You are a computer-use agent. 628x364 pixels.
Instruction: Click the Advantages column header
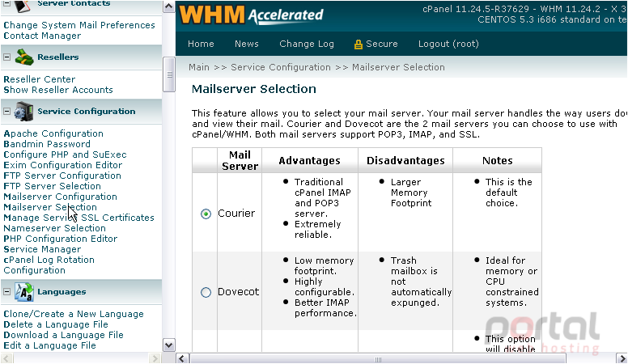pyautogui.click(x=310, y=161)
